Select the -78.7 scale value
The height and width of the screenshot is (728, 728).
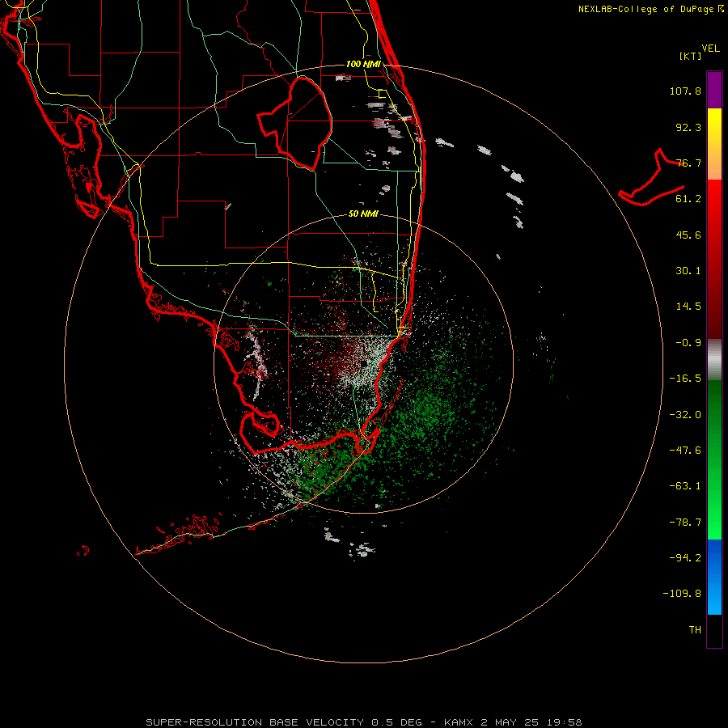click(685, 523)
